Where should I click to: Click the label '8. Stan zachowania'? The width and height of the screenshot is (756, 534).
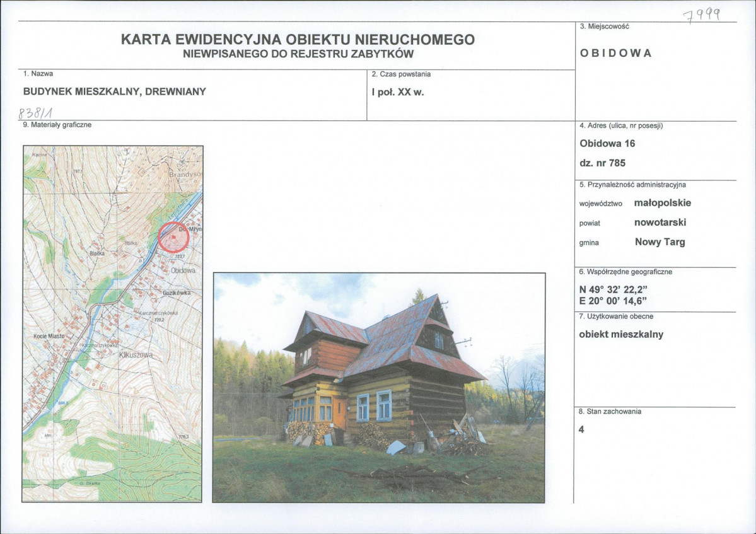pos(610,412)
